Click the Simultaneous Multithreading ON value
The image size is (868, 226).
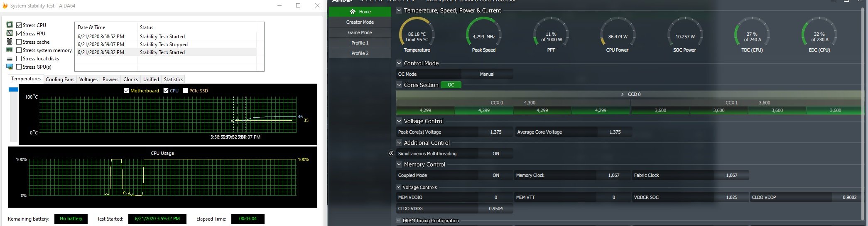(x=496, y=154)
